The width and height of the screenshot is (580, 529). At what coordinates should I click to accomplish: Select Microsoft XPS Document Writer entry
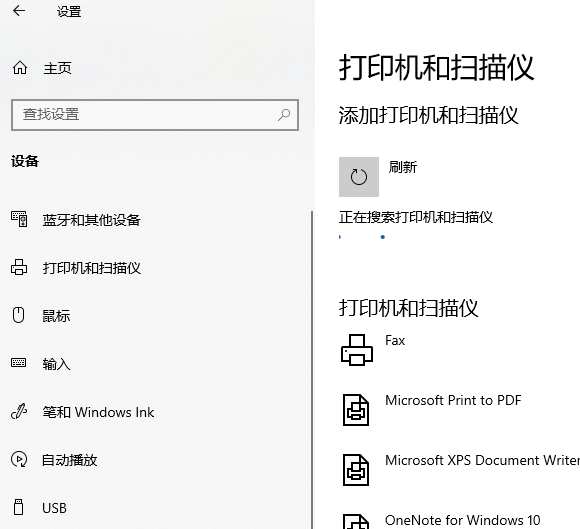482,460
